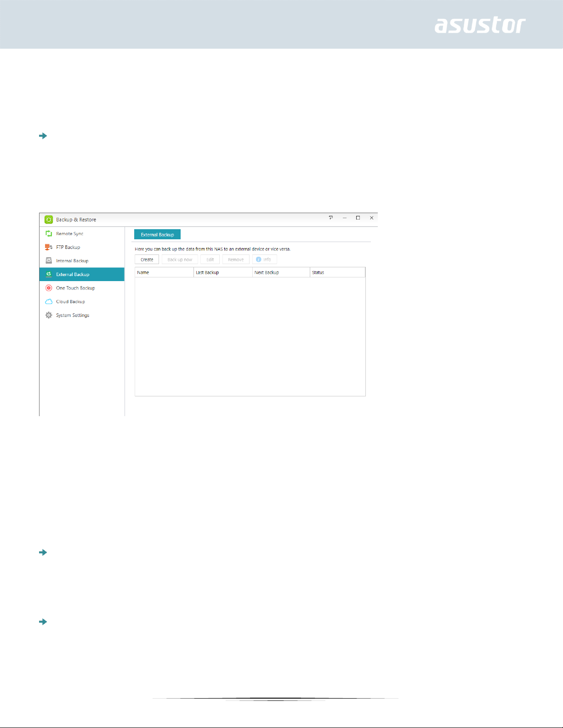Sort by Name column header
Viewport: 563px width, 728px height.
[165, 272]
